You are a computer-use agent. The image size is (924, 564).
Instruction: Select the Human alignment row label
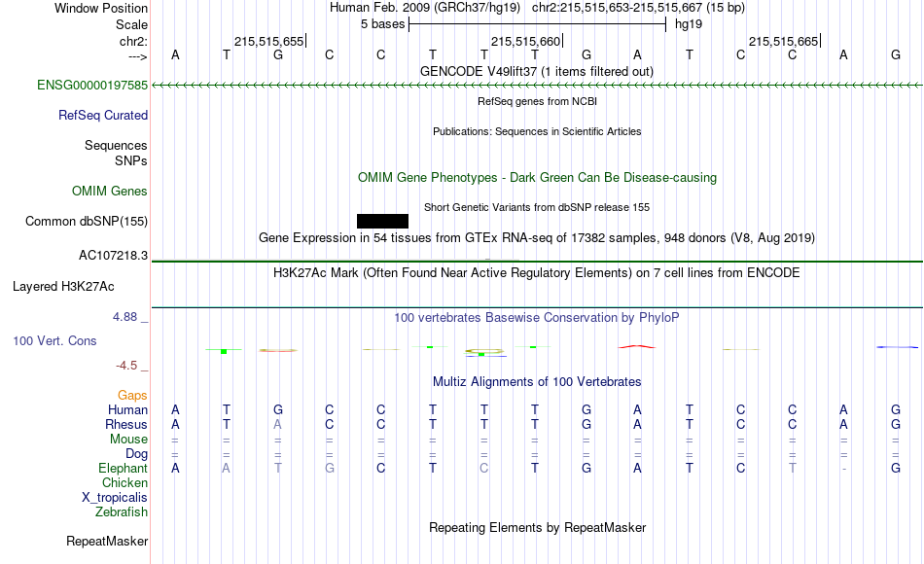127,409
